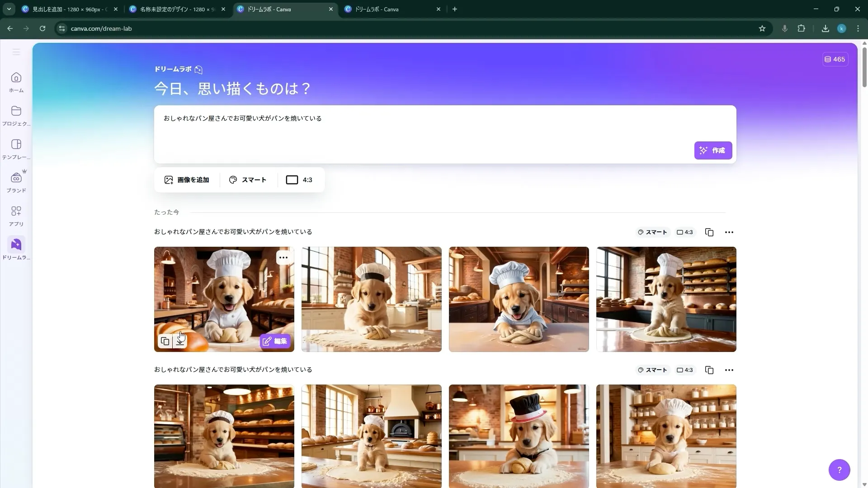Viewport: 868px width, 488px height.
Task: Open the help button in the corner
Action: click(839, 469)
